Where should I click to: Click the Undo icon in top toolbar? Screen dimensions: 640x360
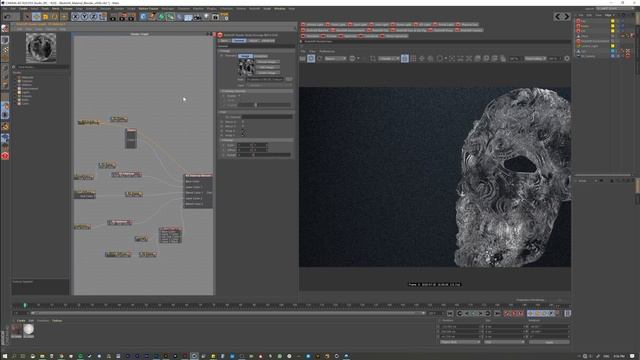click(7, 17)
